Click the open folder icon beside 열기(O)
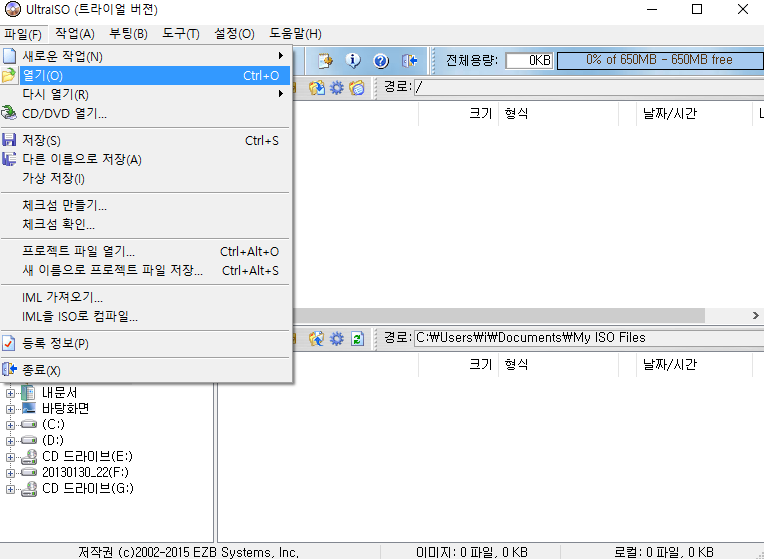The width and height of the screenshot is (764, 559). [9, 76]
